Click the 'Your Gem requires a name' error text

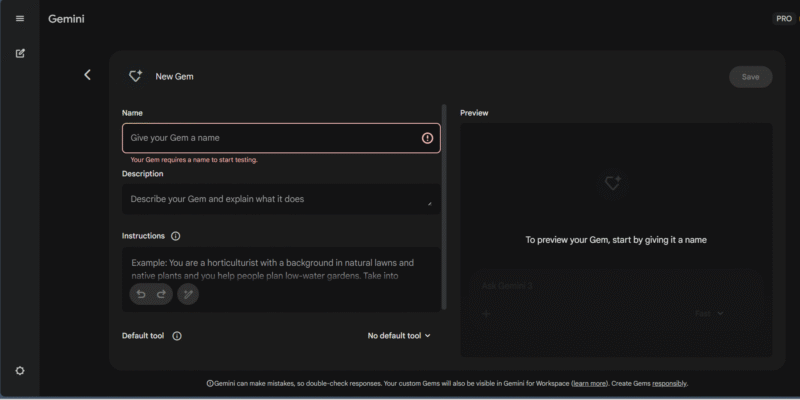click(x=194, y=160)
